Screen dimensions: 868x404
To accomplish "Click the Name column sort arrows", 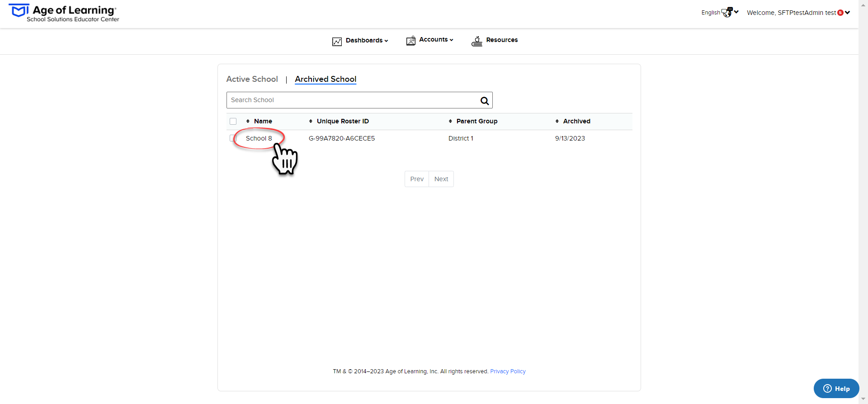I will [248, 121].
